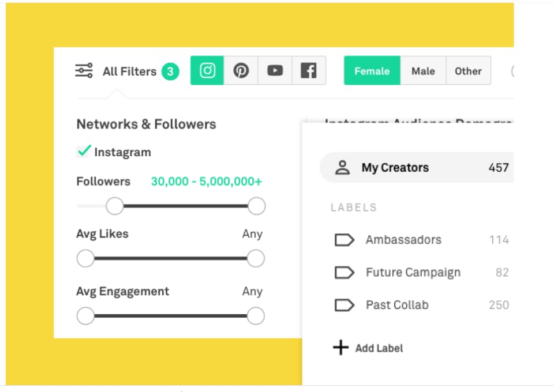Image resolution: width=554 pixels, height=392 pixels.
Task: Open the Past Collab label
Action: pos(397,305)
